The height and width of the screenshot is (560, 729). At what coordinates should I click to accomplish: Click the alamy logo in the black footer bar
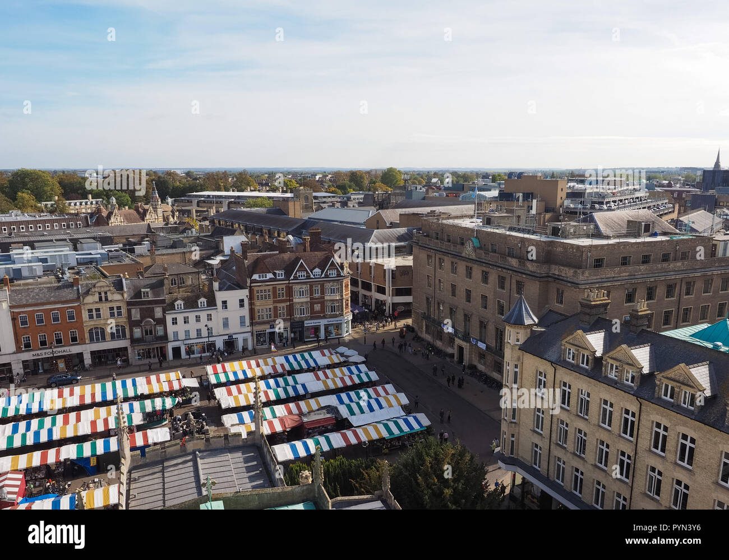(56, 535)
